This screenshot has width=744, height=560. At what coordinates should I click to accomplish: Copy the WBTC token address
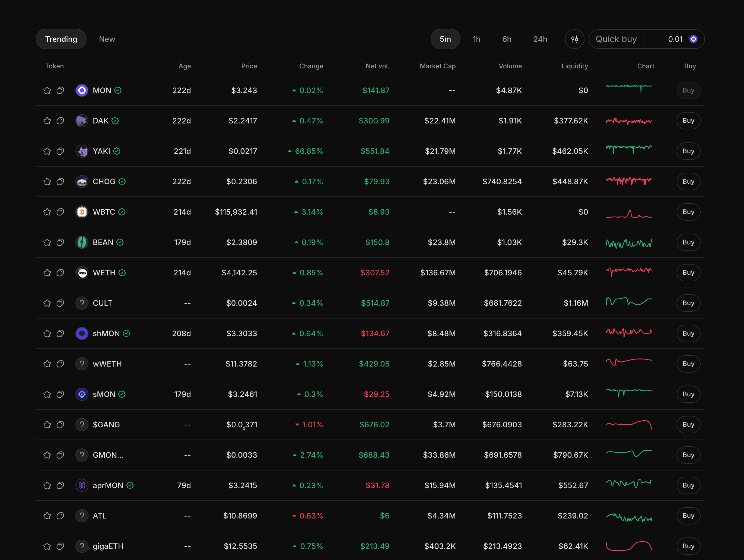point(60,212)
